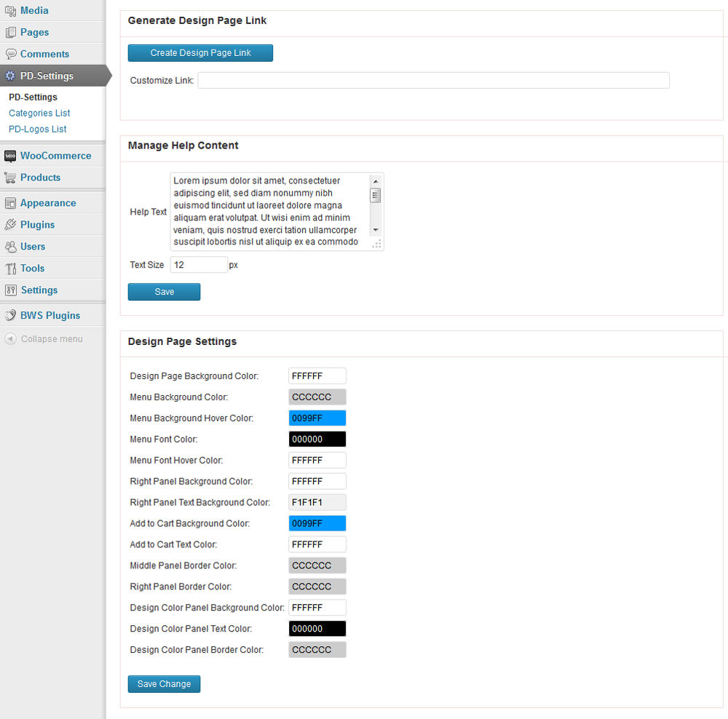This screenshot has width=728, height=719.
Task: Click the PD-Settings gear icon
Action: [10, 76]
